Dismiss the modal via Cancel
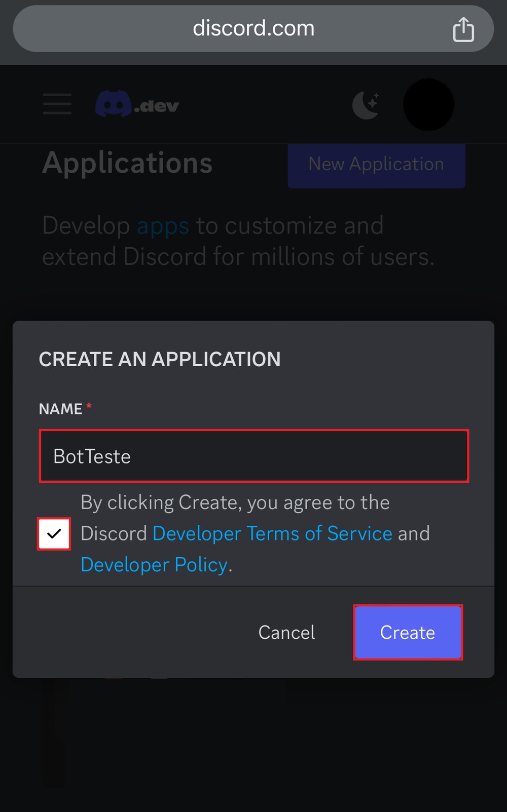Screen dimensions: 507x812 [286, 632]
